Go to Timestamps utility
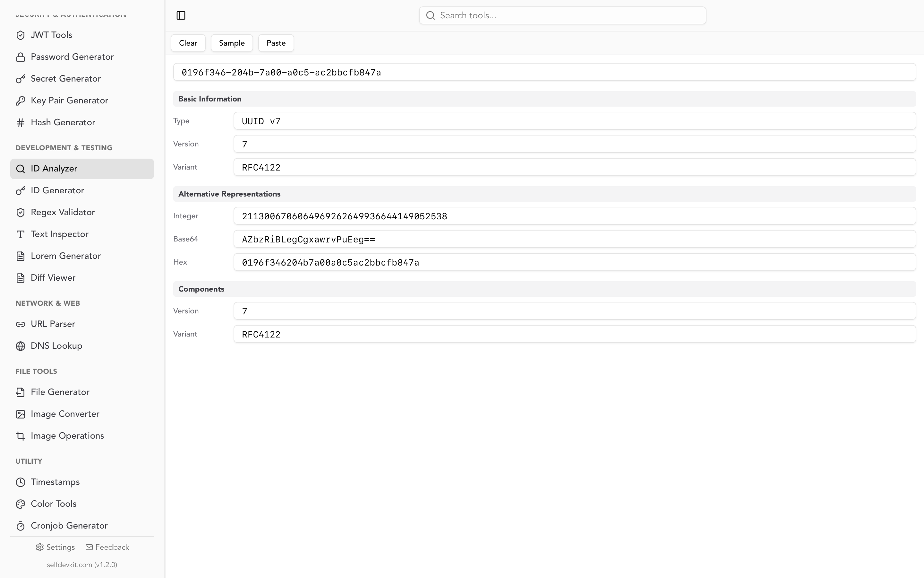924x578 pixels. click(x=82, y=482)
